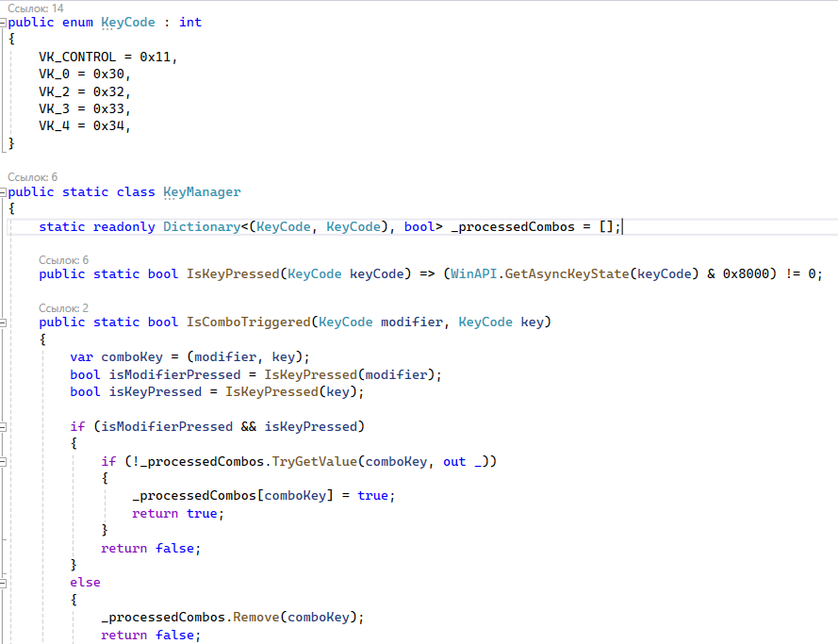
Task: Open the 'Ссылок: 14' references link
Action: pyautogui.click(x=35, y=8)
